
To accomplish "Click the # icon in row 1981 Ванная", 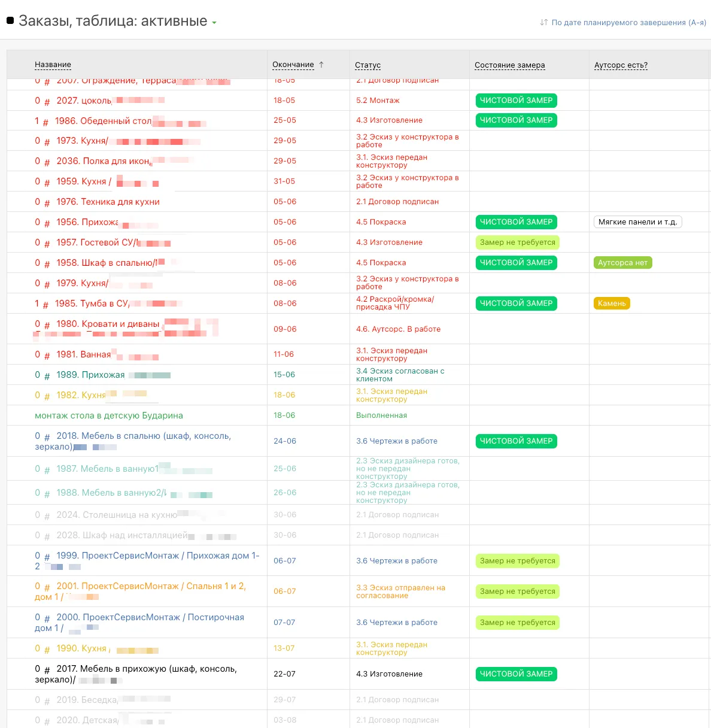I will tap(47, 356).
